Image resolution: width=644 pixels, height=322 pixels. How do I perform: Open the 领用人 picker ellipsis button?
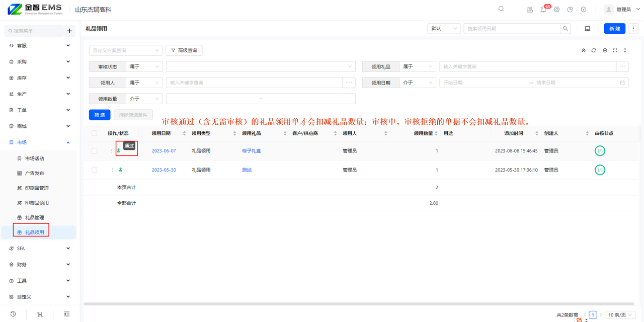point(349,83)
